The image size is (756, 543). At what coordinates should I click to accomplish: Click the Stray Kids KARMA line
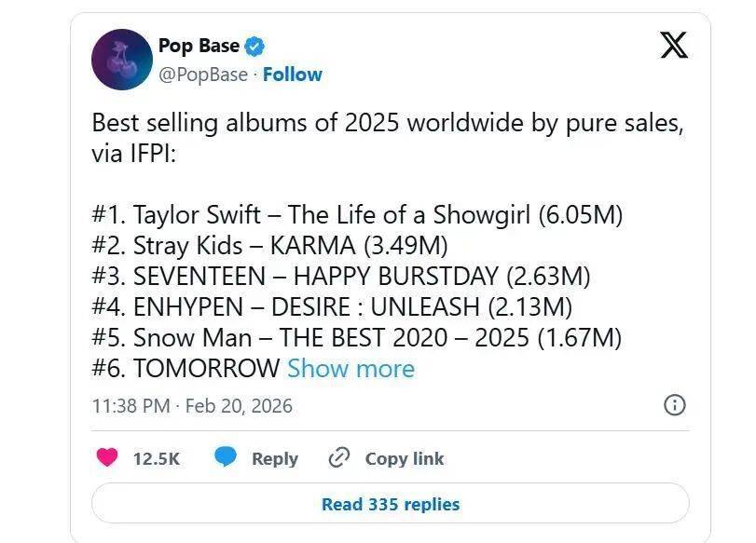[270, 246]
